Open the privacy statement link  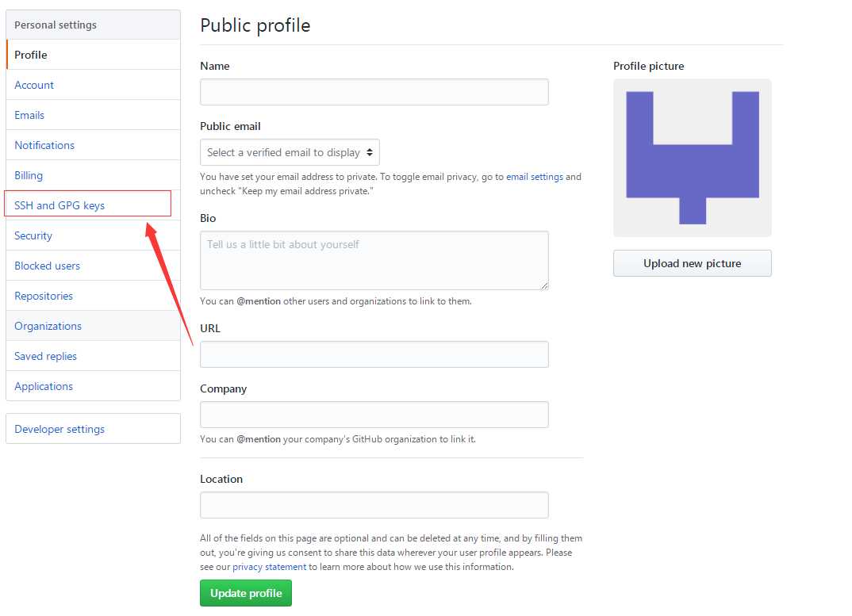(x=270, y=567)
